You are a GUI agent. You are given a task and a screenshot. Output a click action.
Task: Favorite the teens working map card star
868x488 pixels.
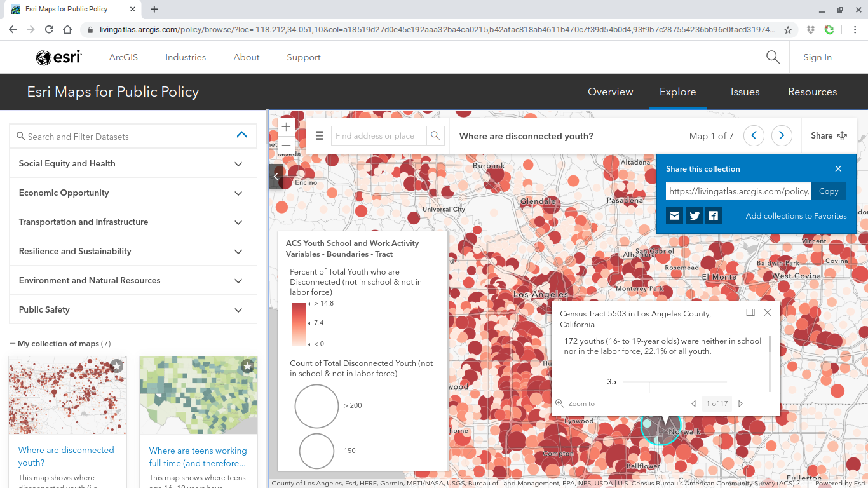(x=248, y=366)
